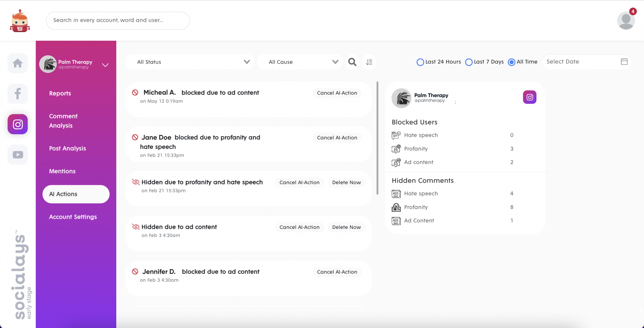Switch to the Facebook platform icon

tap(18, 94)
